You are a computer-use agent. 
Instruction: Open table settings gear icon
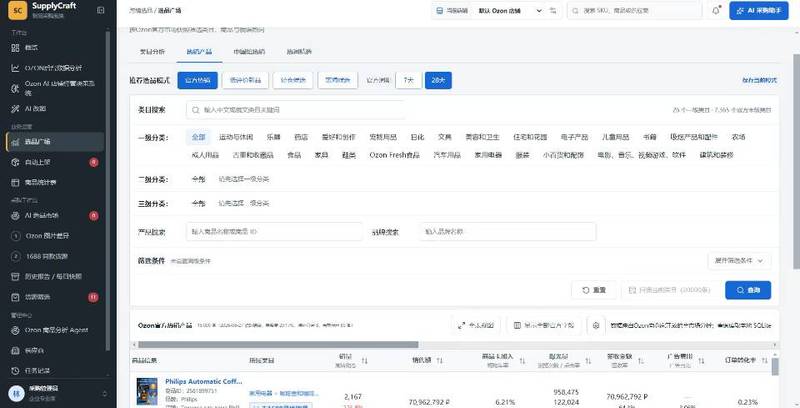coord(595,325)
